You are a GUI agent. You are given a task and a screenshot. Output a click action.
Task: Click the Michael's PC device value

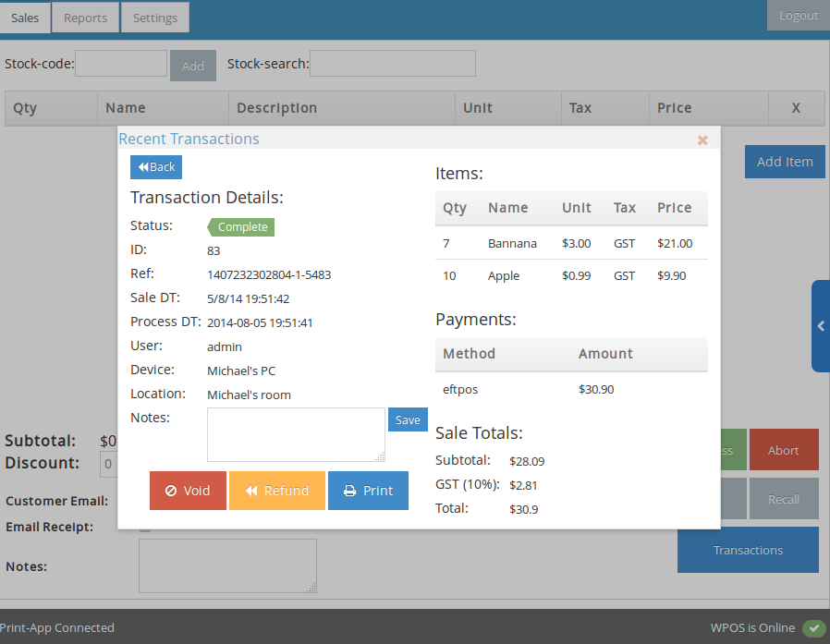[x=241, y=371]
